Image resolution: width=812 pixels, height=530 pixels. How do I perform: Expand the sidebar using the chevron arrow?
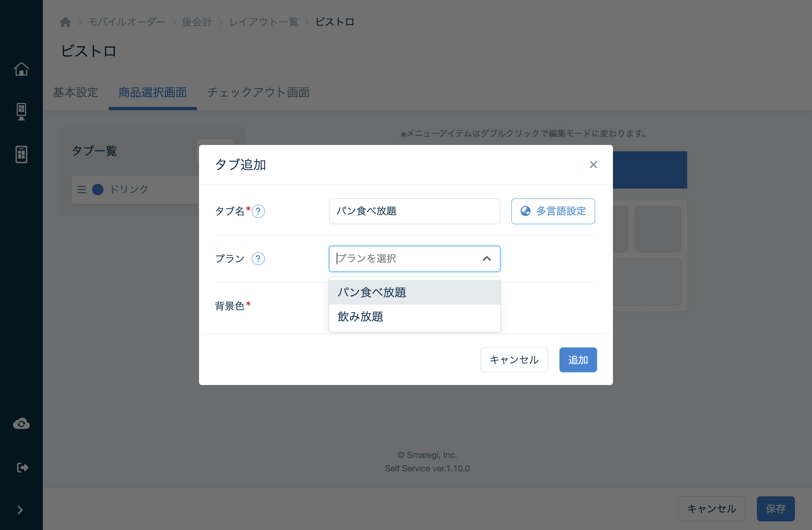point(21,510)
